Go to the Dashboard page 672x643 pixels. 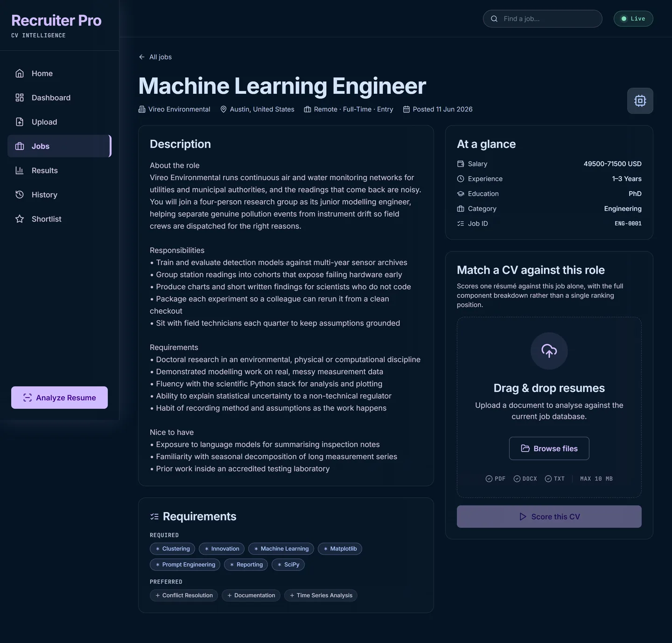click(59, 98)
